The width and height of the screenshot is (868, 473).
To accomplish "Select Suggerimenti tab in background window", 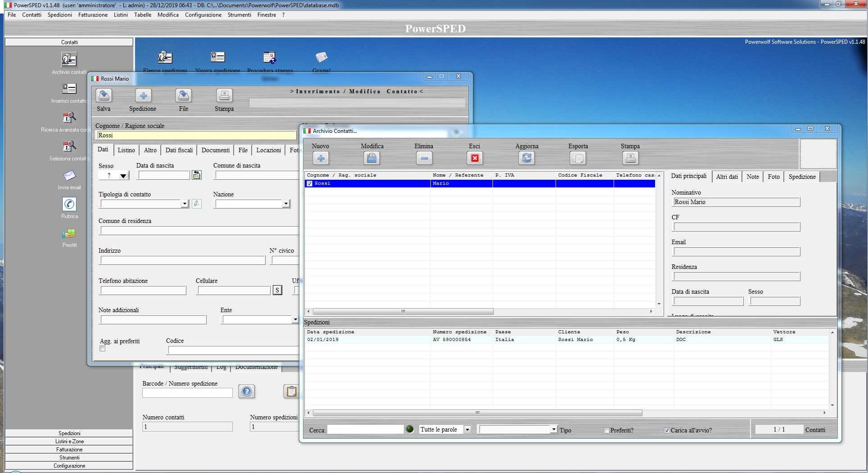I will [191, 367].
